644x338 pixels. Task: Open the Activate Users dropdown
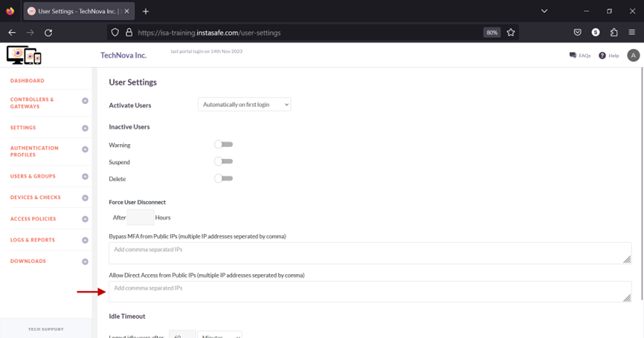245,105
